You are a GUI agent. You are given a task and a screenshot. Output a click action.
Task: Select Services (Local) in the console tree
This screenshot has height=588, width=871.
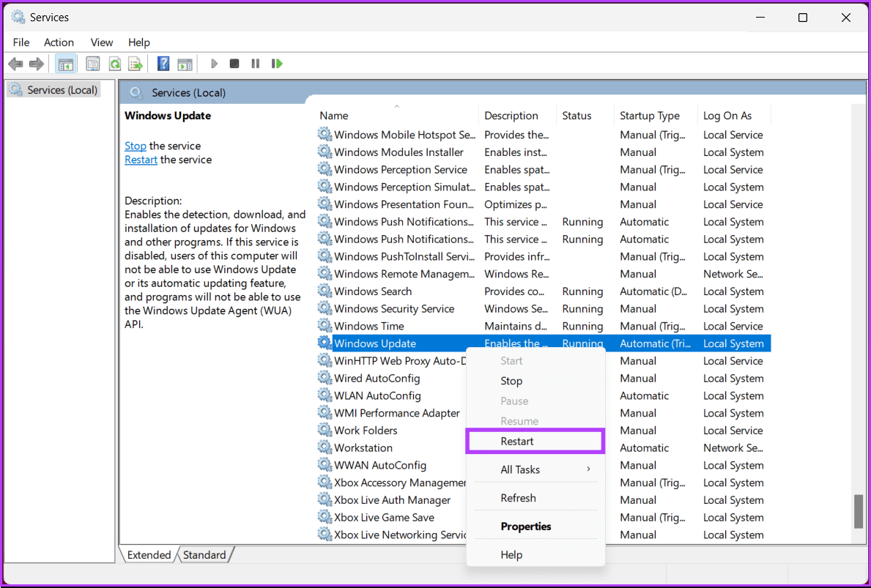[62, 90]
